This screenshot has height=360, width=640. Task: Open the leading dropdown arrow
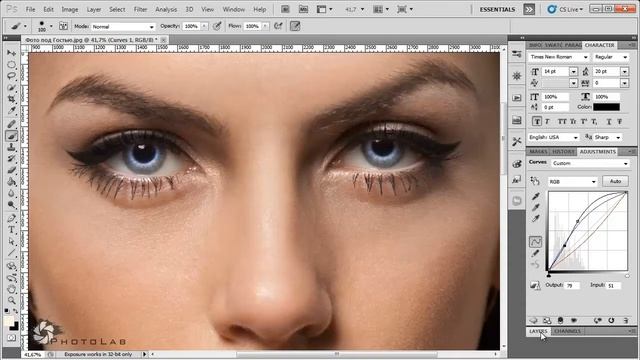tap(624, 71)
